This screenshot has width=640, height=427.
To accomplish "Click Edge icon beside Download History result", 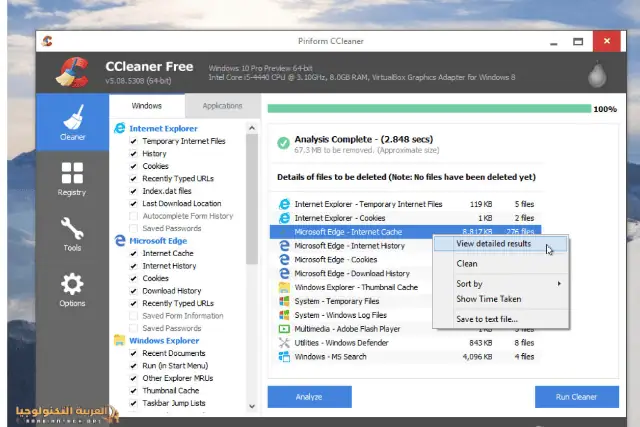I will click(284, 273).
